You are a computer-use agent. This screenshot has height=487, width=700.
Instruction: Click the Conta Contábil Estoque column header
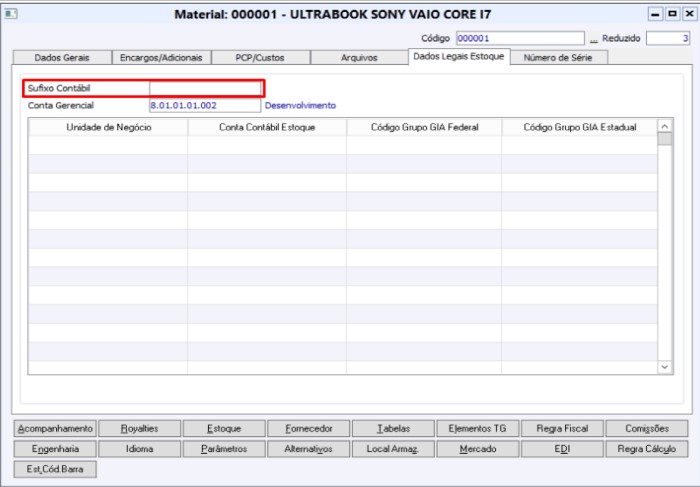pos(267,127)
